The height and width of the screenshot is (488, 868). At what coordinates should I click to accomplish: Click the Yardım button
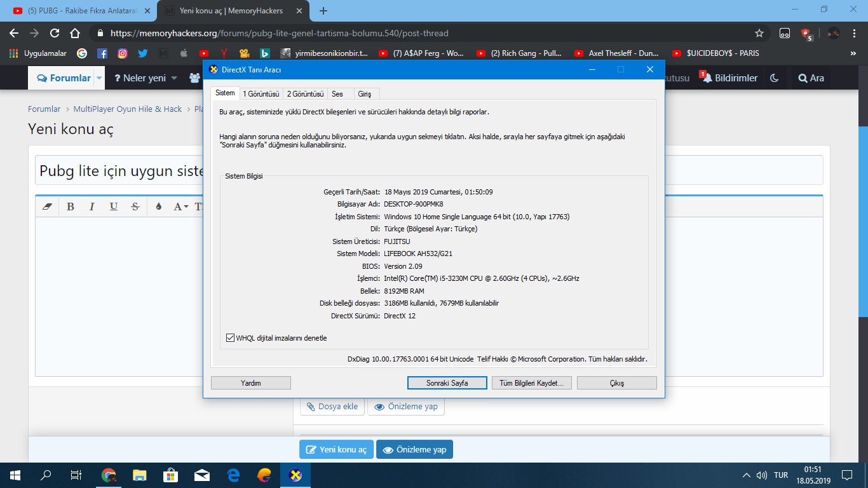(x=251, y=383)
